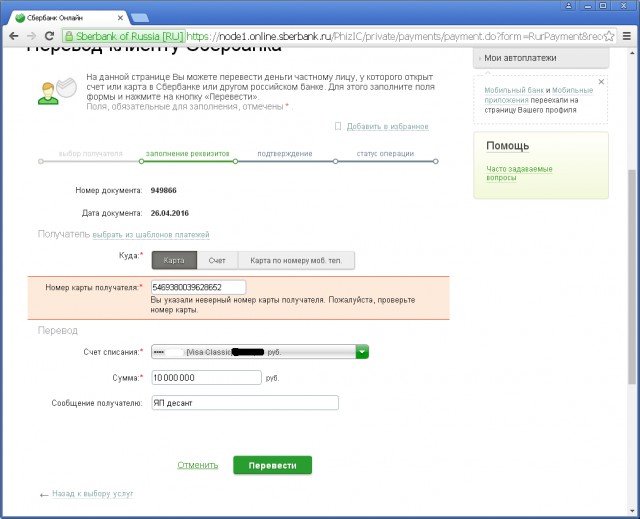This screenshot has width=640, height=519.
Task: Click the invalid card number error message
Action: tap(283, 305)
